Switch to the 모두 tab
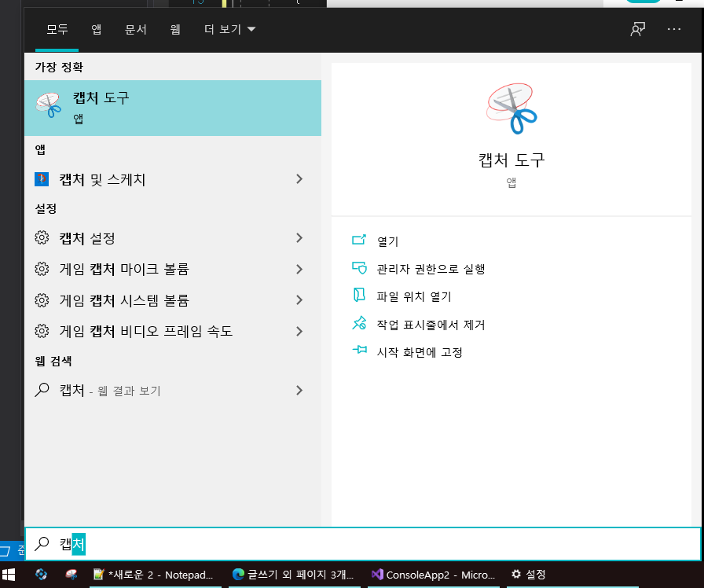Image resolution: width=704 pixels, height=588 pixels. click(x=57, y=30)
